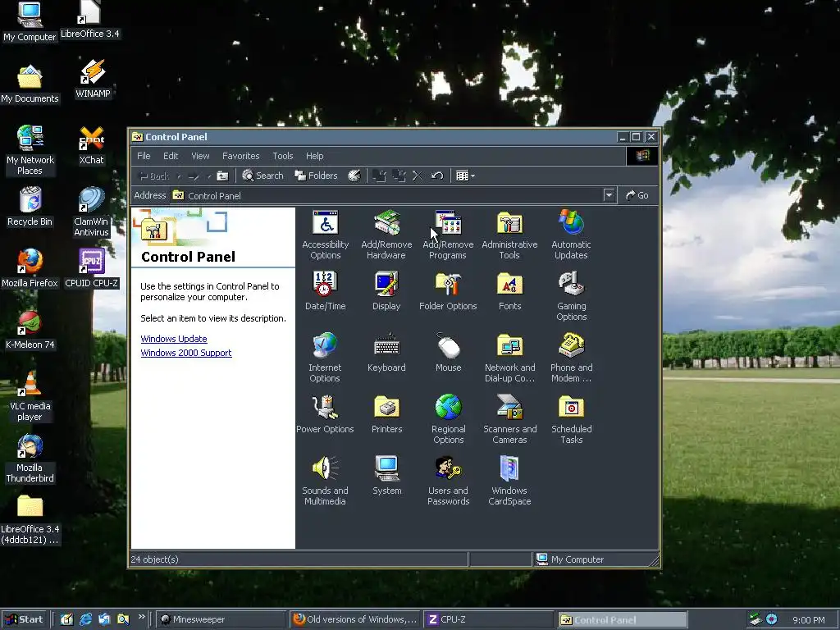
Task: Open Display settings icon
Action: (386, 291)
